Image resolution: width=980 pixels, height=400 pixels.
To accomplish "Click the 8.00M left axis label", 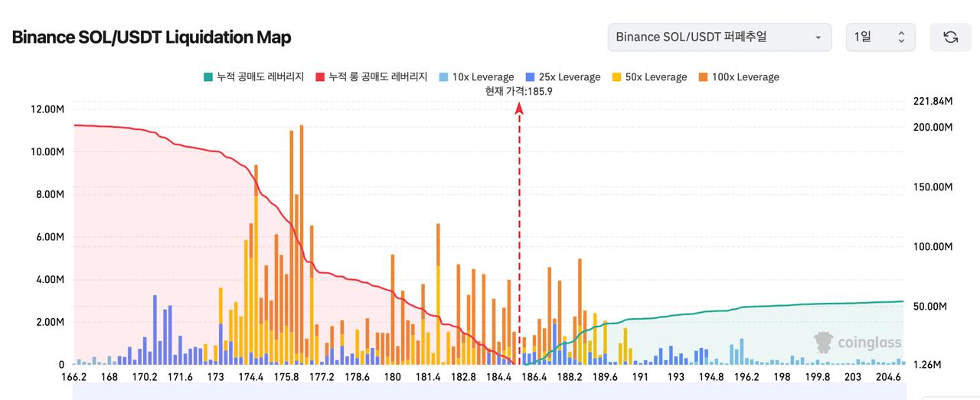I will pyautogui.click(x=50, y=194).
